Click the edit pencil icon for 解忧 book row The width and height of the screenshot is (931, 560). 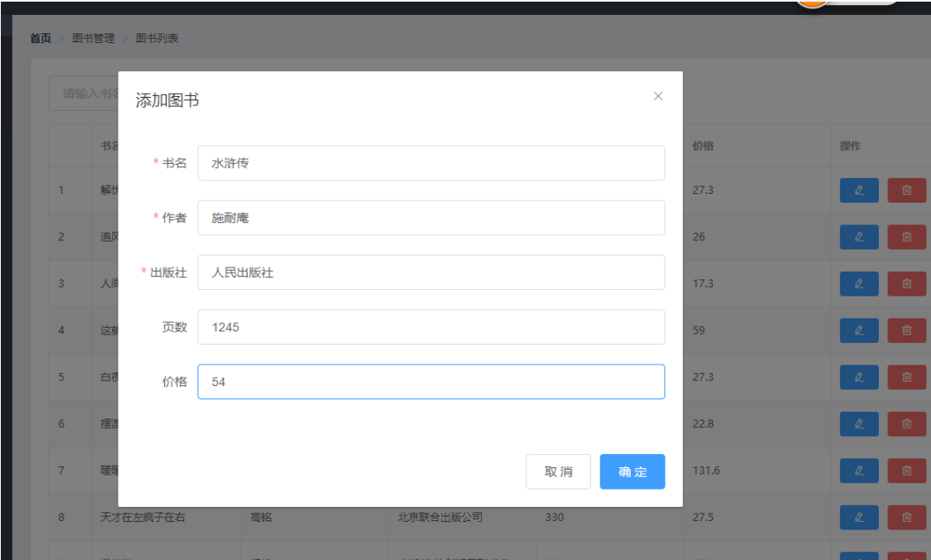[x=859, y=191]
